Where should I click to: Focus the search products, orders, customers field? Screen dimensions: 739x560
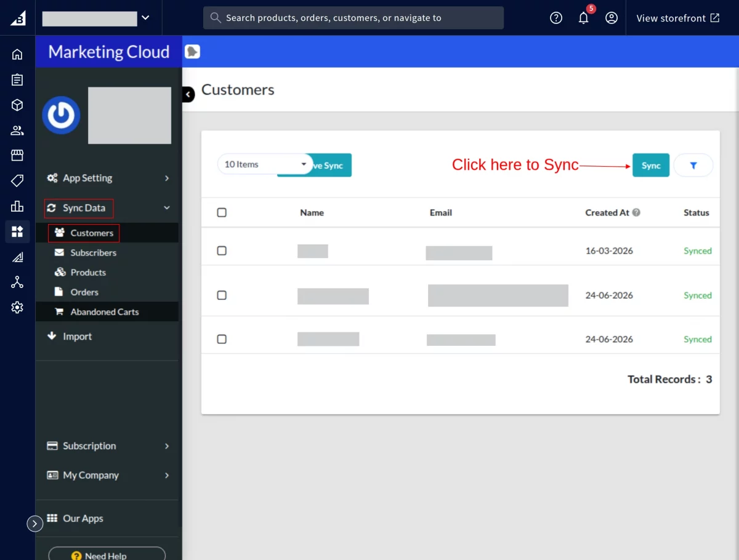353,18
